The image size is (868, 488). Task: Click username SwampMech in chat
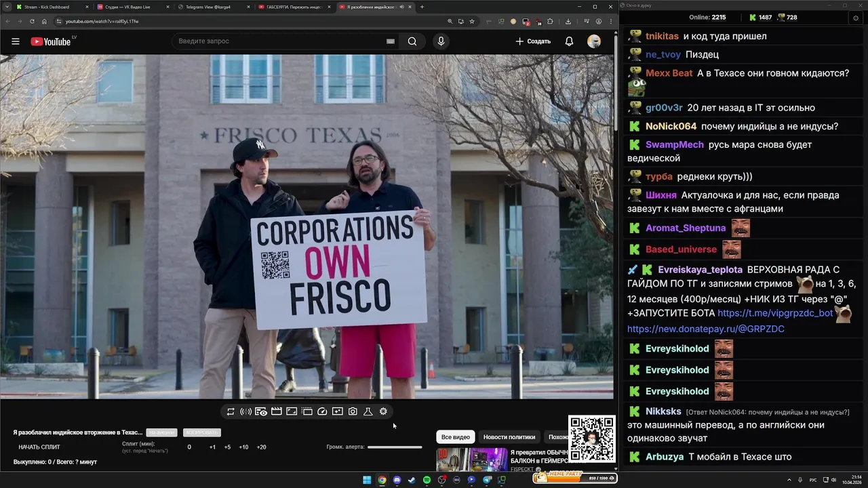[675, 144]
